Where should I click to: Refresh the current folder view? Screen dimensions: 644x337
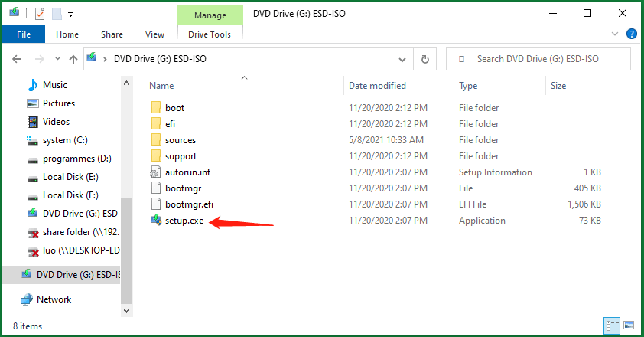424,59
